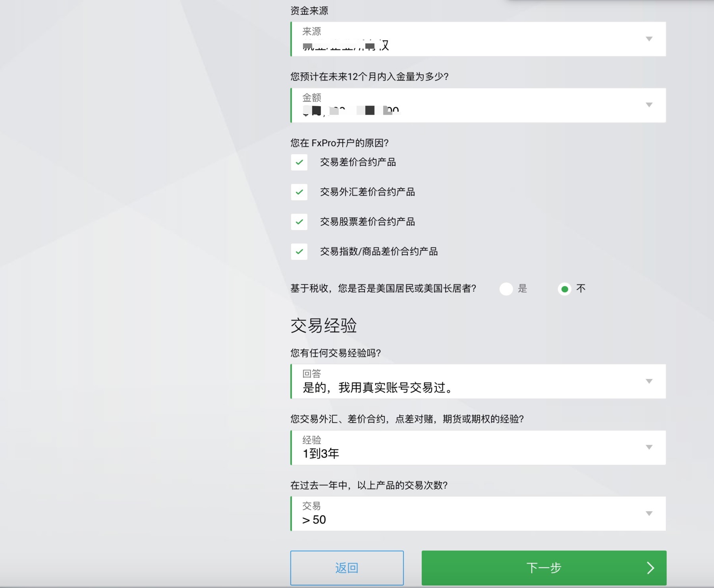Click the 交易指数/商品差价合约产品 label text
This screenshot has height=588, width=714.
379,251
